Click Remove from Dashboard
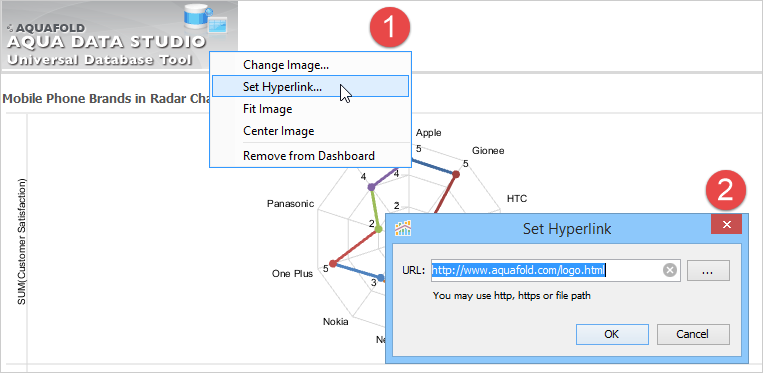The image size is (763, 373). pos(310,156)
